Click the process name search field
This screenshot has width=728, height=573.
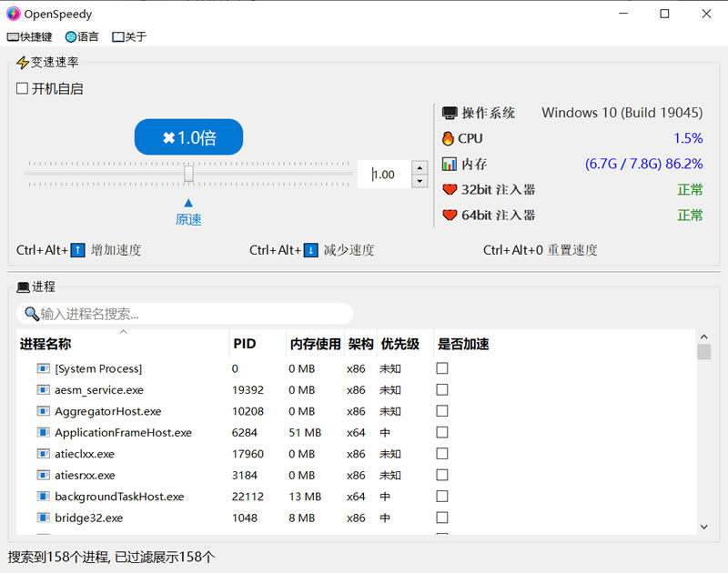pos(185,314)
